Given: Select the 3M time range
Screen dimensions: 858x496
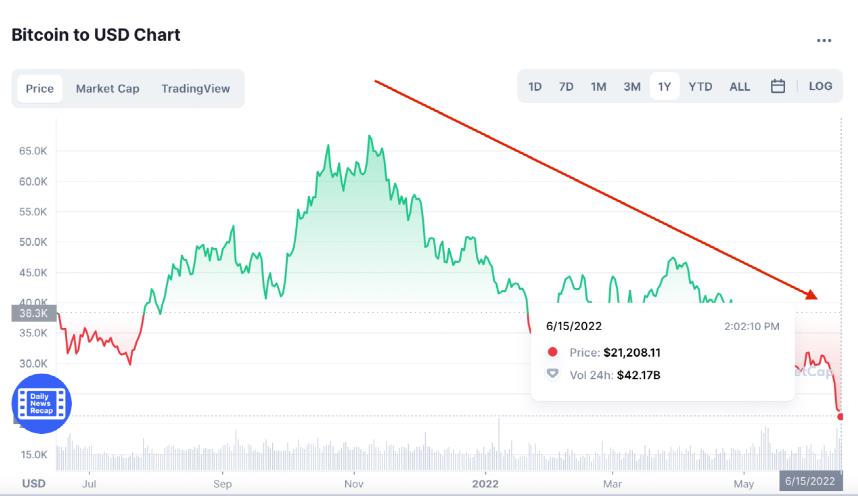Looking at the screenshot, I should coord(632,87).
